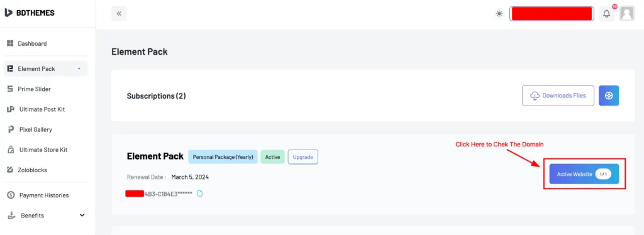644x235 pixels.
Task: Click the Upgrade button
Action: coord(303,156)
